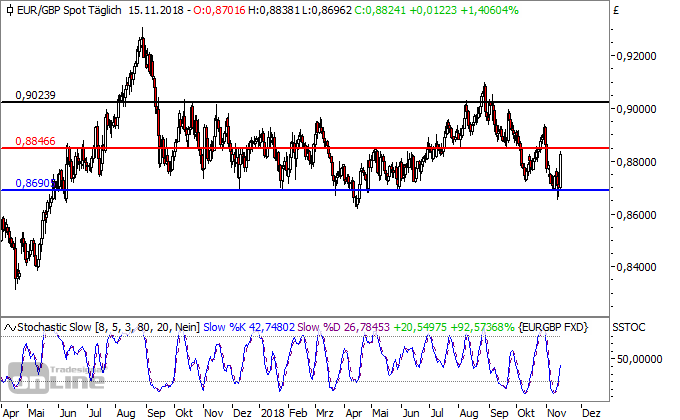This screenshot has width=680, height=420.
Task: Click the Aug 2017 month label
Action: click(x=125, y=413)
